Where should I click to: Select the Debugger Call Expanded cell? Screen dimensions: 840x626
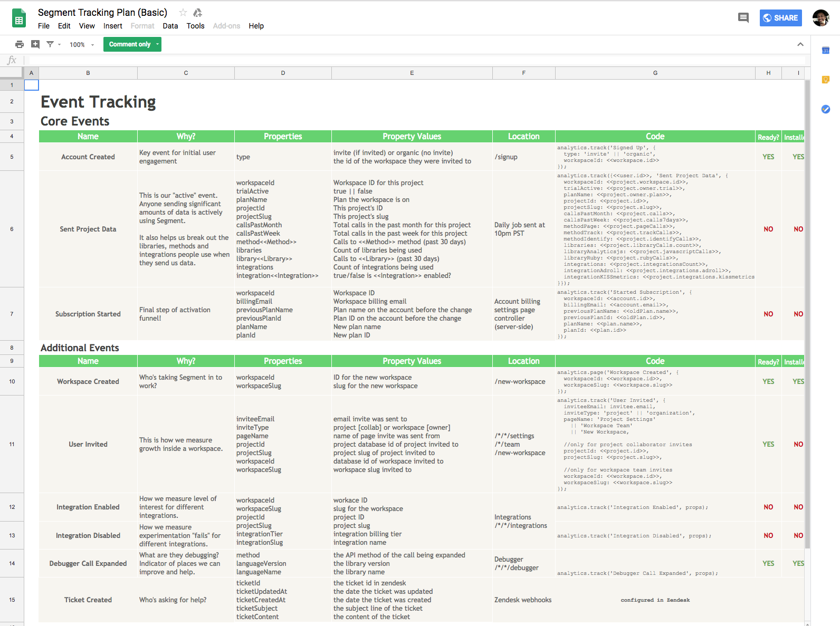[x=88, y=563]
